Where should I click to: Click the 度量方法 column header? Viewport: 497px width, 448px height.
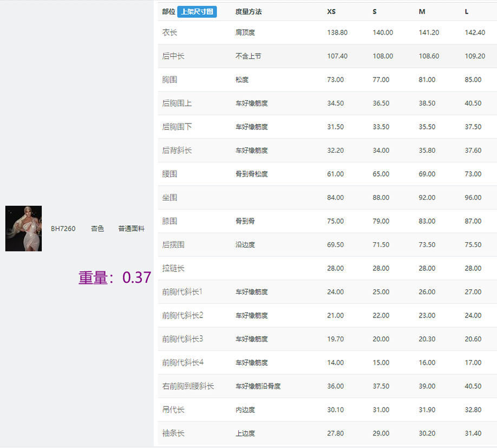(x=248, y=12)
